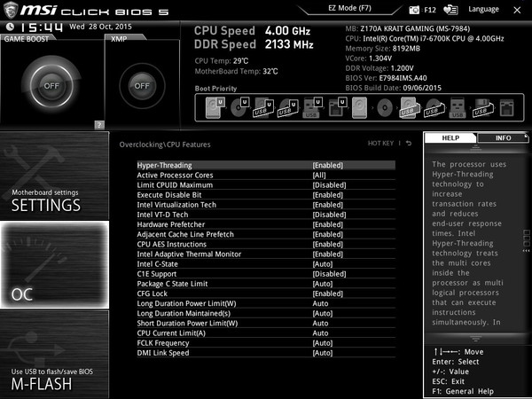Select the UEFI USB key boot icon
The image size is (532, 399).
(313, 107)
